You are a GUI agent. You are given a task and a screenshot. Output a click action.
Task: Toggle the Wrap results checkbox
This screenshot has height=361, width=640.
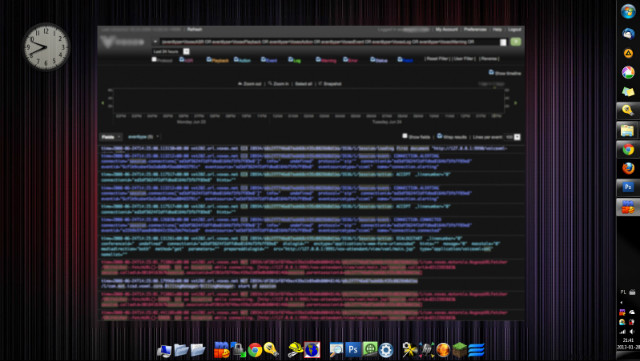(x=440, y=136)
